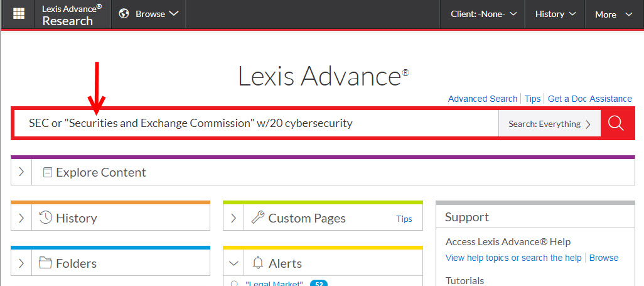Click the Explore Content document icon
The image size is (644, 286).
pyautogui.click(x=48, y=172)
